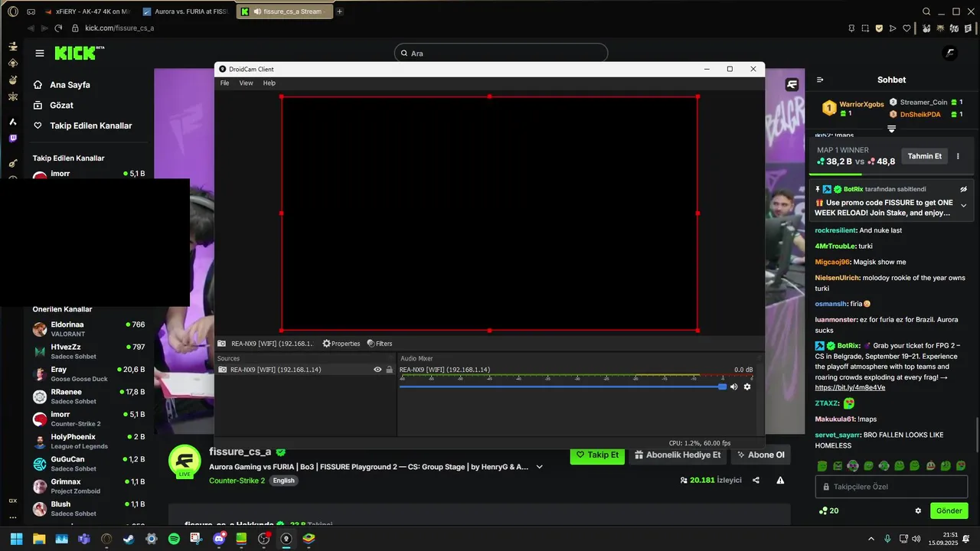Screen dimensions: 980x551
Task: Open the DroidCam Help menu
Action: tap(269, 83)
